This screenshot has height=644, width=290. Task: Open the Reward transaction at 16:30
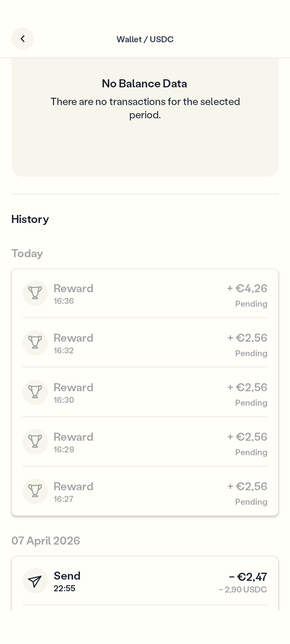point(145,392)
